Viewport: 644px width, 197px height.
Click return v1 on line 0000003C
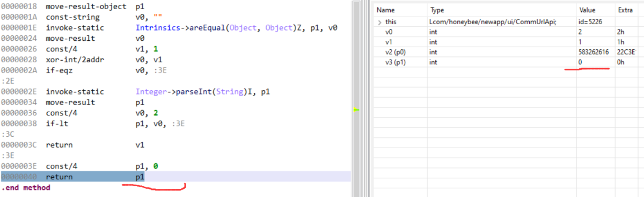coord(59,145)
